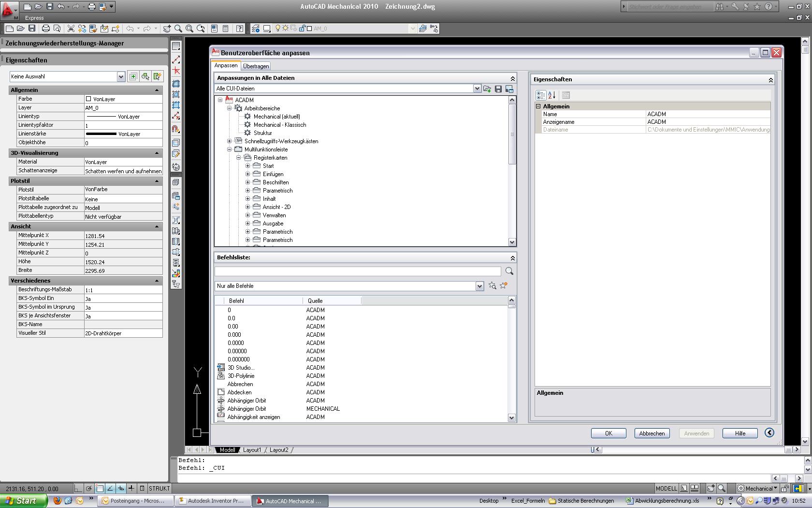
Task: Switch to the Layout1 tab
Action: tap(252, 450)
